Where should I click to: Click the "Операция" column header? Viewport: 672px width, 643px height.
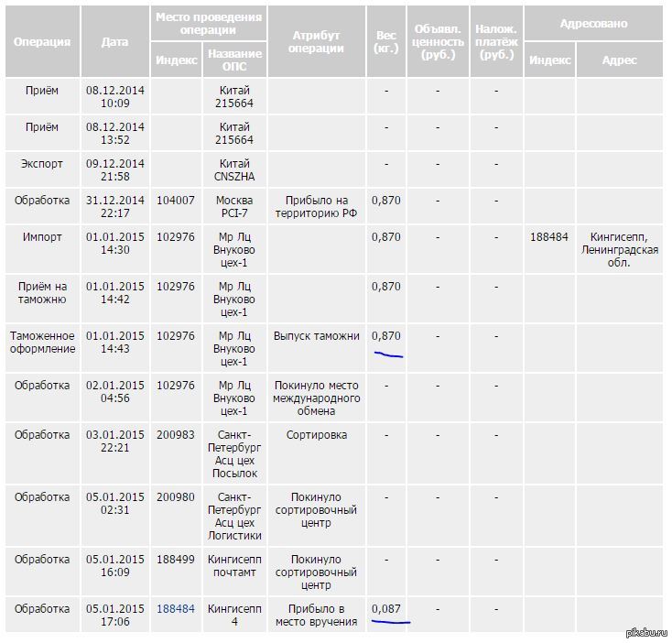(x=42, y=42)
